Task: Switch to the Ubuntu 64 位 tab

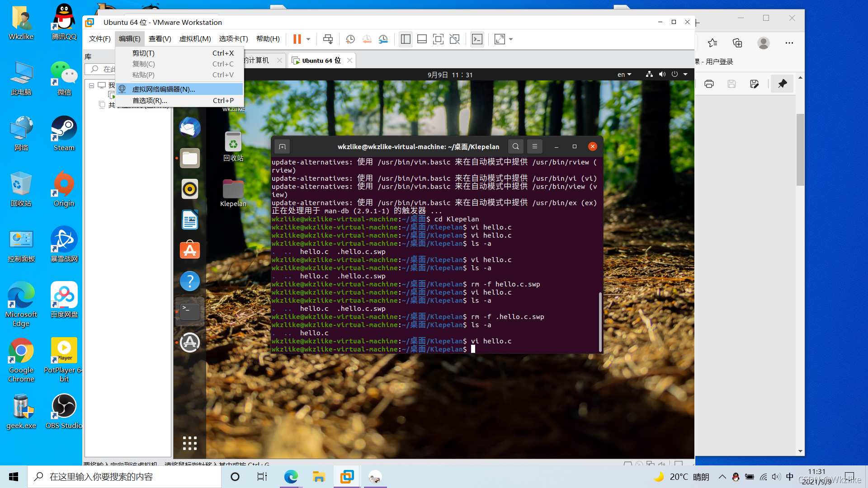Action: (x=321, y=61)
